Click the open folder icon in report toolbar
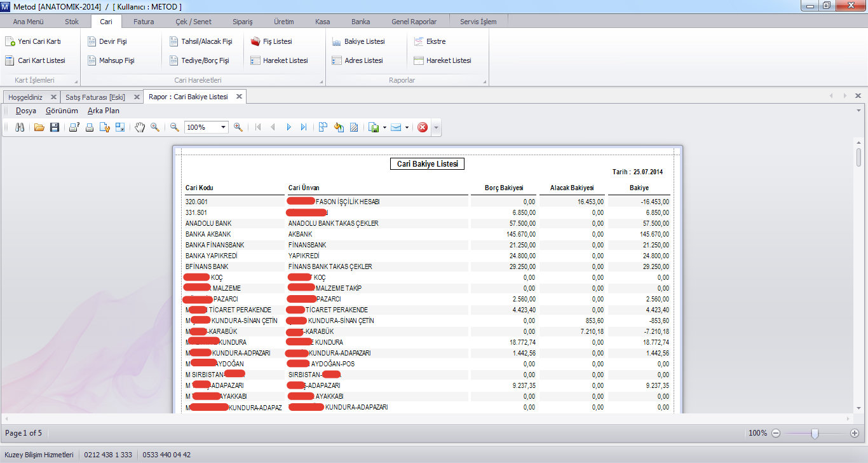Viewport: 868px width, 463px height. [39, 127]
